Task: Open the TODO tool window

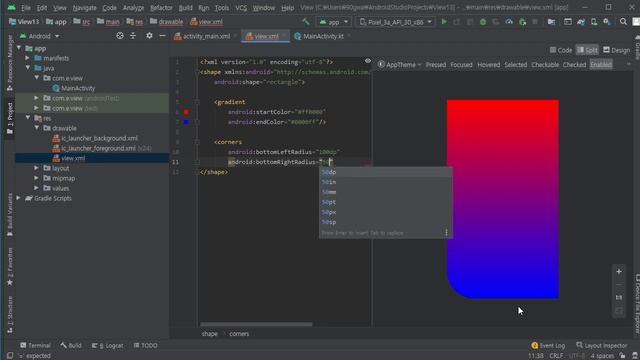Action: pos(145,345)
